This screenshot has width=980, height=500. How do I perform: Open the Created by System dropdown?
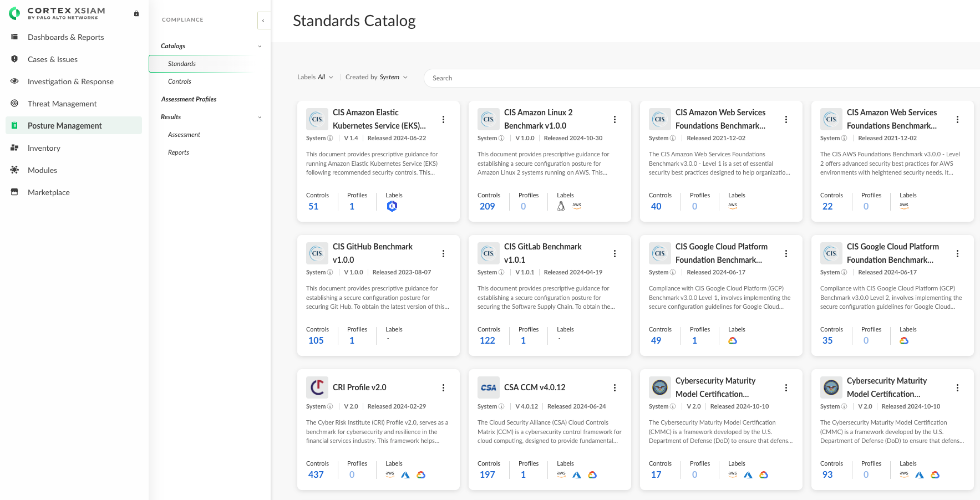click(x=377, y=77)
